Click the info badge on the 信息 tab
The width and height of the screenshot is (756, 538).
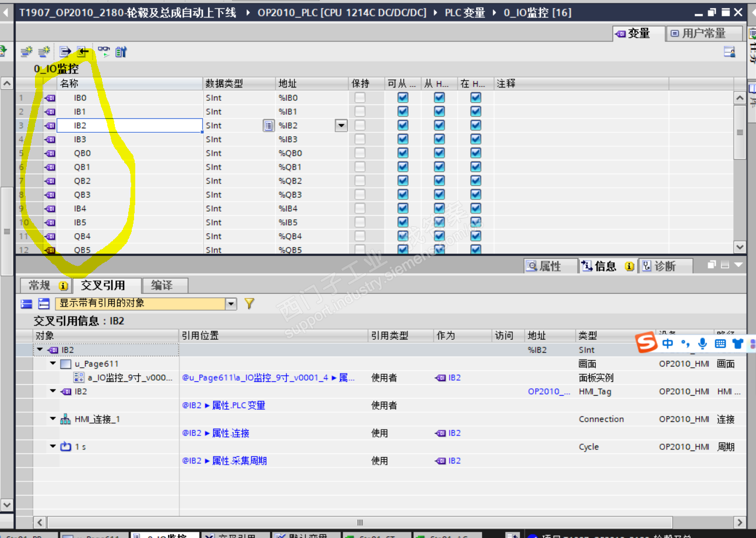[630, 266]
